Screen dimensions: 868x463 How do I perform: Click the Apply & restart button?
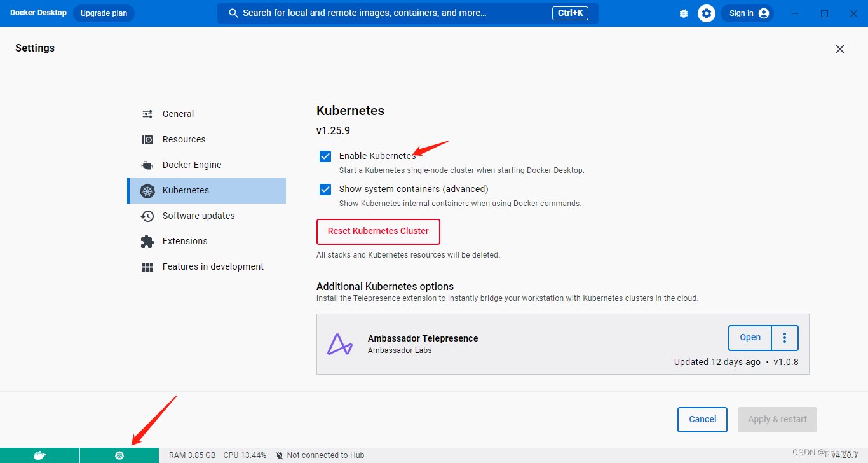click(777, 420)
